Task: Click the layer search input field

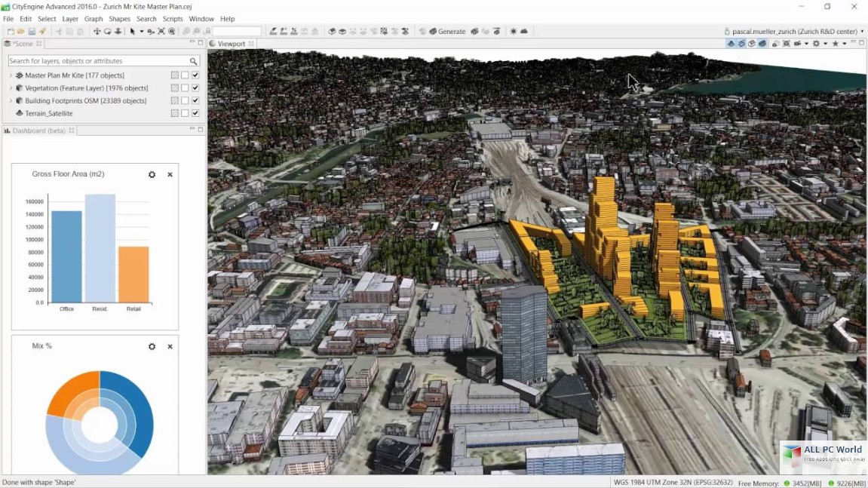Action: [104, 61]
